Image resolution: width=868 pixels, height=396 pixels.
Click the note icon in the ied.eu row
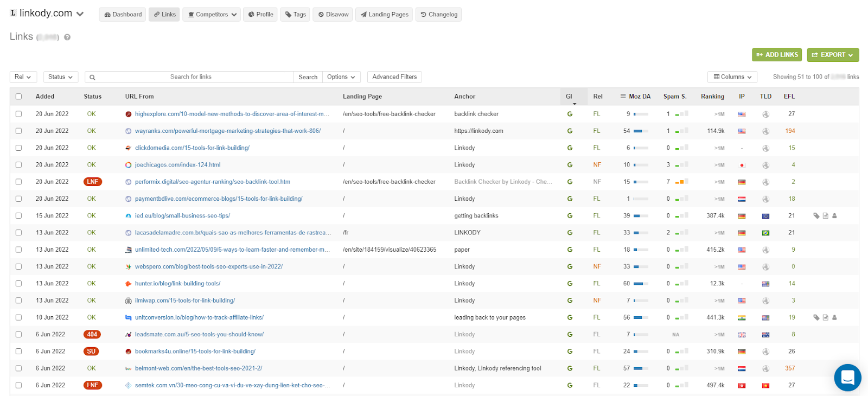(825, 216)
